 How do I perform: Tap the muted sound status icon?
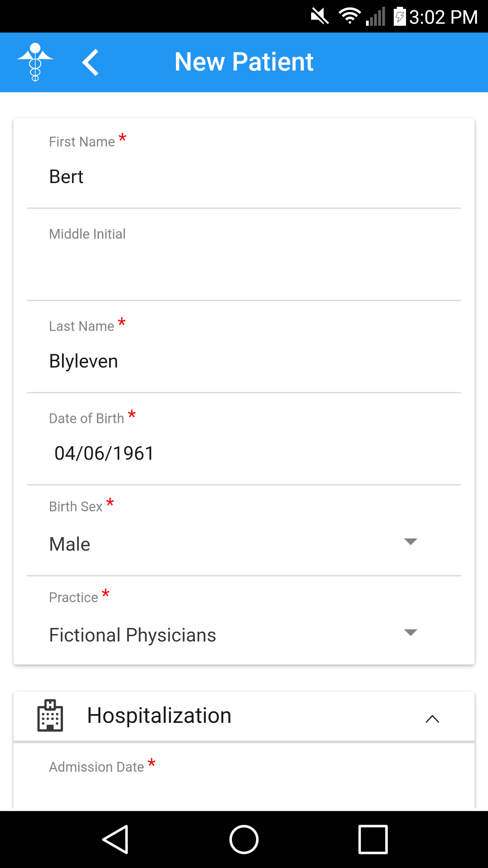pyautogui.click(x=320, y=16)
